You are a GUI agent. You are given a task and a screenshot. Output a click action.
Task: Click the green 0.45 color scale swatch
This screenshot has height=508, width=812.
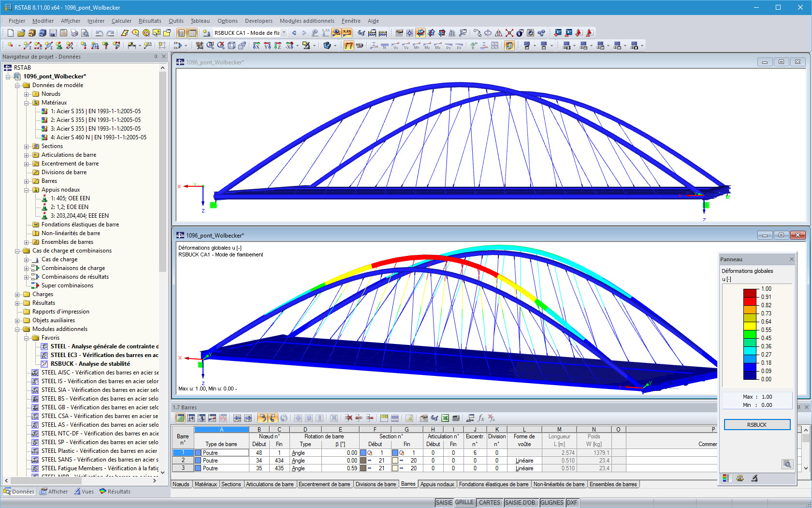pos(750,334)
